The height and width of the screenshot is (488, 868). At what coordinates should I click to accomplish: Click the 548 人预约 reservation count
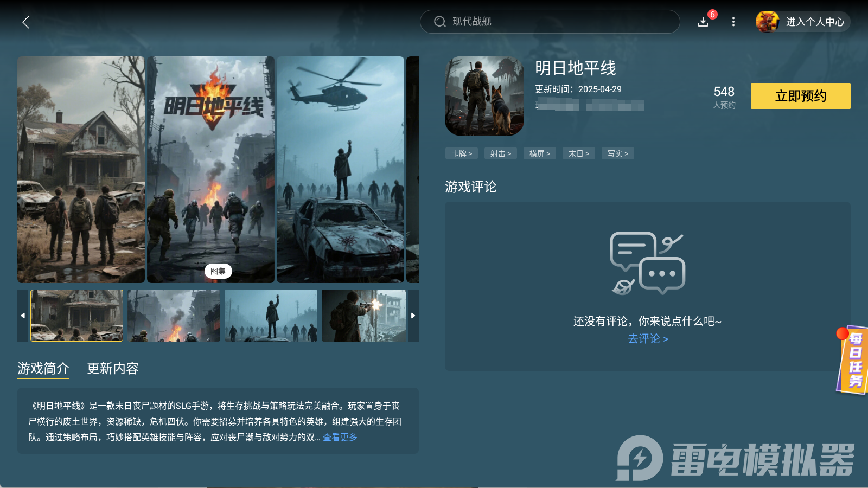[x=724, y=97]
